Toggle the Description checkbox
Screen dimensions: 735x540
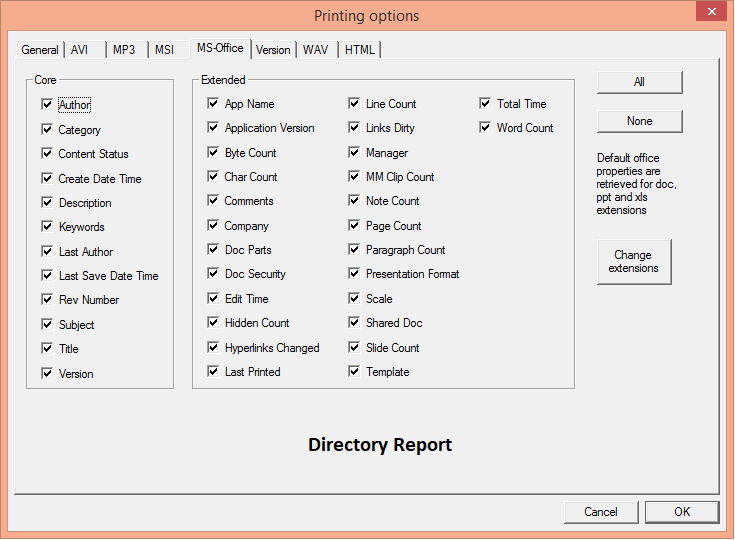coord(47,202)
